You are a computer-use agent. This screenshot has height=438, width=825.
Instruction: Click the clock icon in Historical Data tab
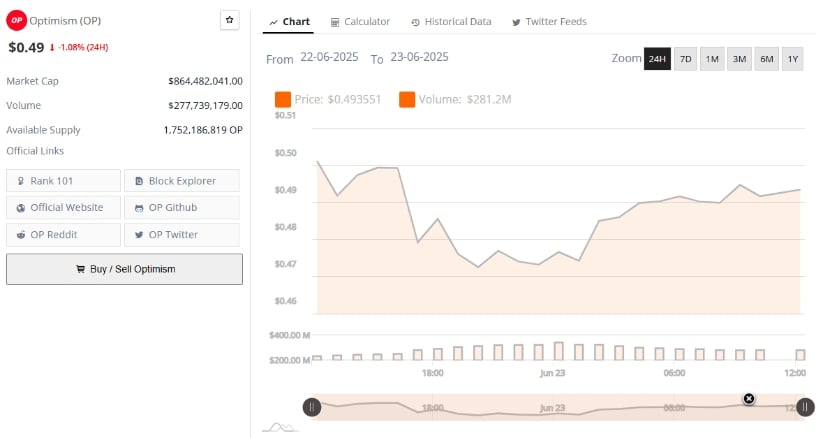point(415,22)
